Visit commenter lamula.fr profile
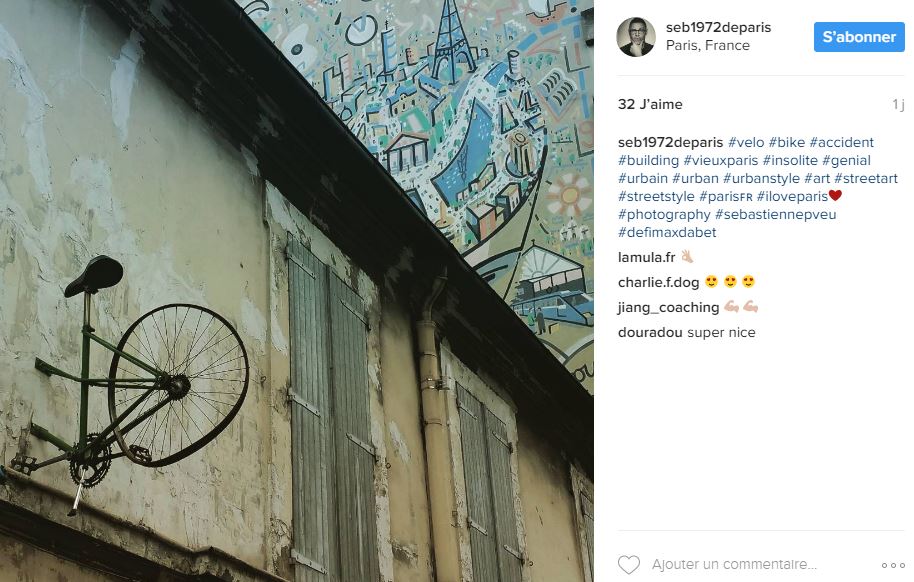This screenshot has height=582, width=914. point(646,257)
